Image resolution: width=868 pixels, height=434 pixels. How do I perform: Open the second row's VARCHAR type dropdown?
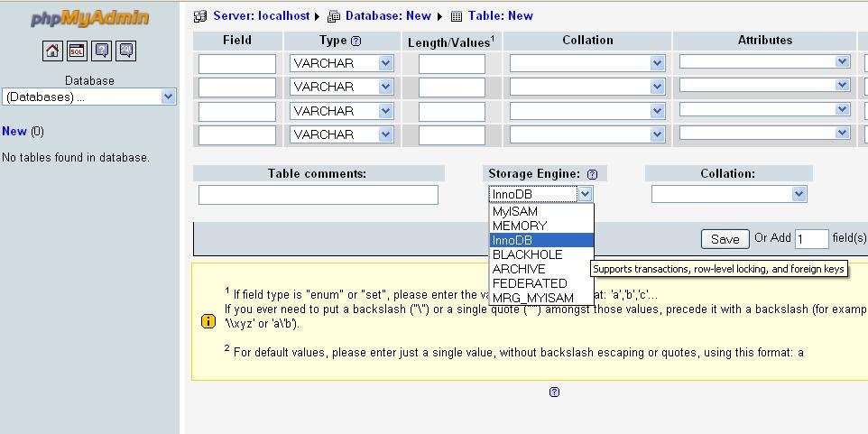click(x=342, y=87)
